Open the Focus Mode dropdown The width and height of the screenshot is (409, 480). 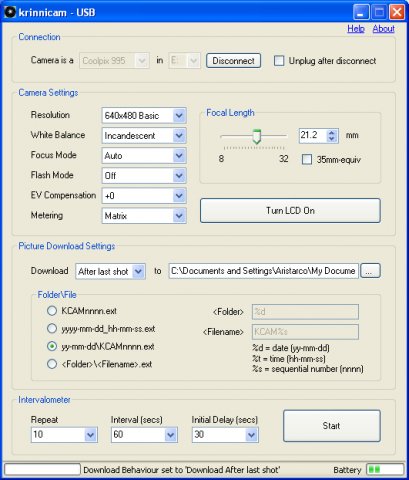pyautogui.click(x=144, y=156)
